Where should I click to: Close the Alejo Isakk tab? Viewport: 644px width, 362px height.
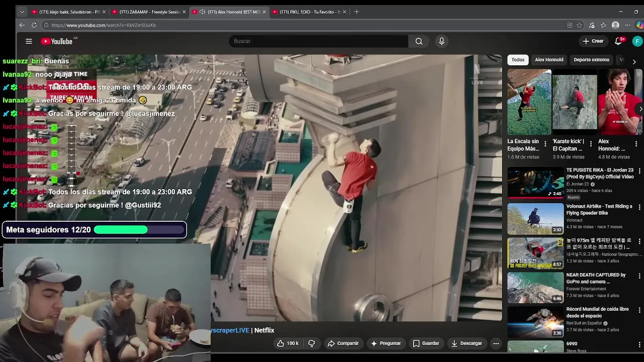pos(104,12)
